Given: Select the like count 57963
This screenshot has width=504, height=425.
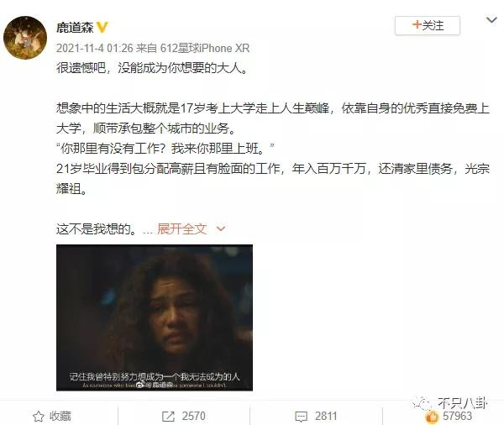Looking at the screenshot, I should tap(457, 416).
